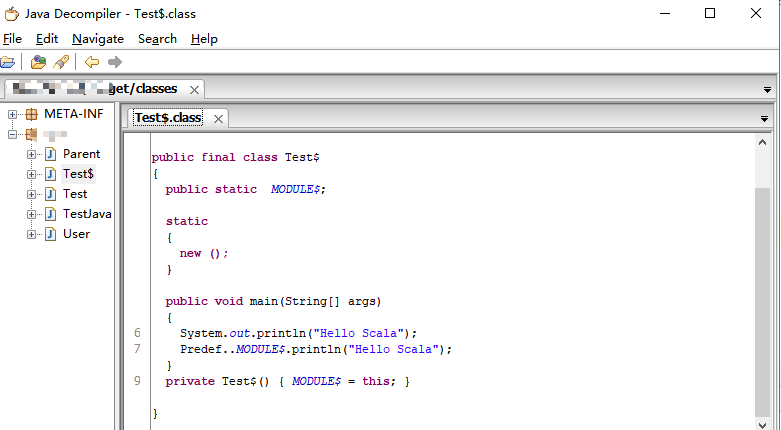Close the Test$.class tab
This screenshot has width=781, height=430.
pyautogui.click(x=218, y=119)
